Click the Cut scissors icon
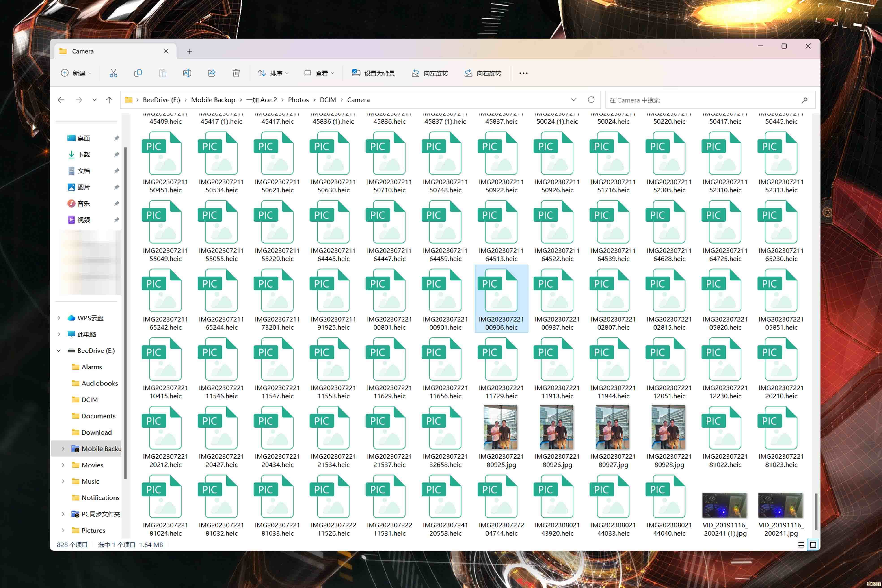 pos(113,73)
